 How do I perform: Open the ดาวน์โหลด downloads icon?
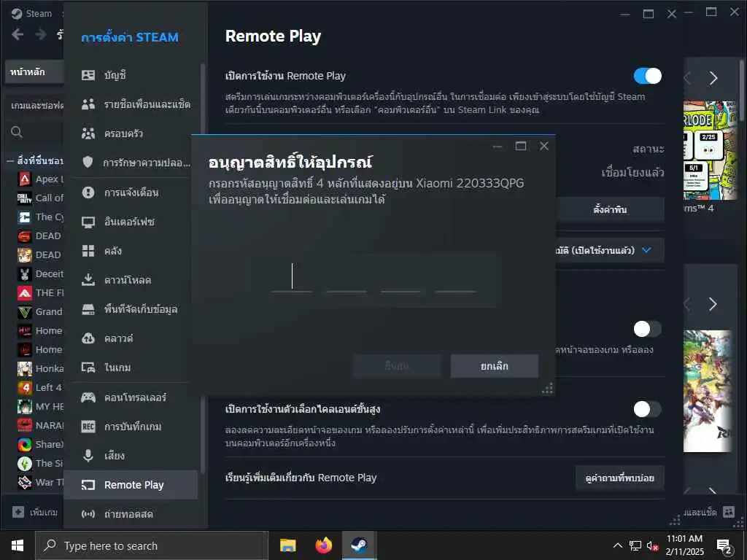[88, 280]
